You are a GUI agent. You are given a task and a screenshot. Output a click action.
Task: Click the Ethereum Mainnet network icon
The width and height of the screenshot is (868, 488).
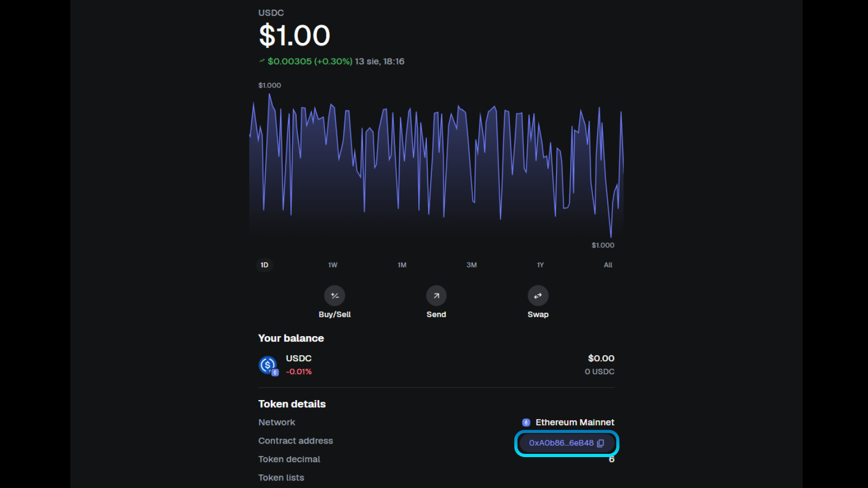tap(526, 422)
